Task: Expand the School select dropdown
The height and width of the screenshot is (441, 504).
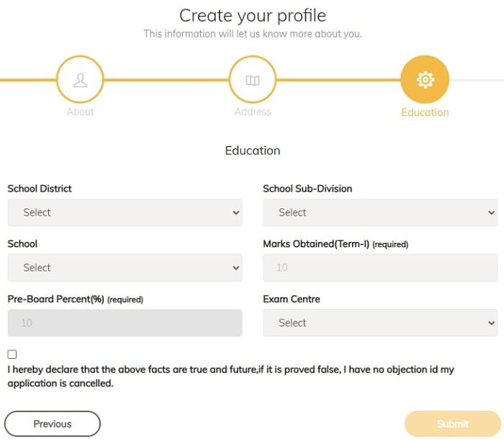Action: [x=125, y=267]
